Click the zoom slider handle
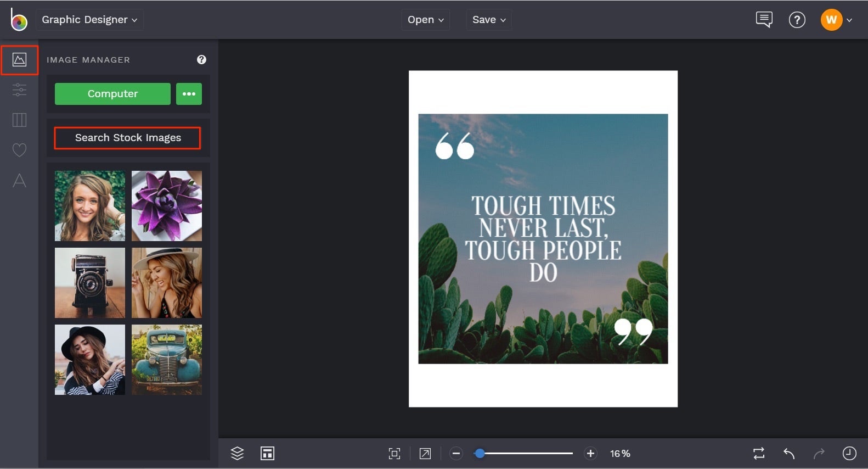 click(x=480, y=454)
